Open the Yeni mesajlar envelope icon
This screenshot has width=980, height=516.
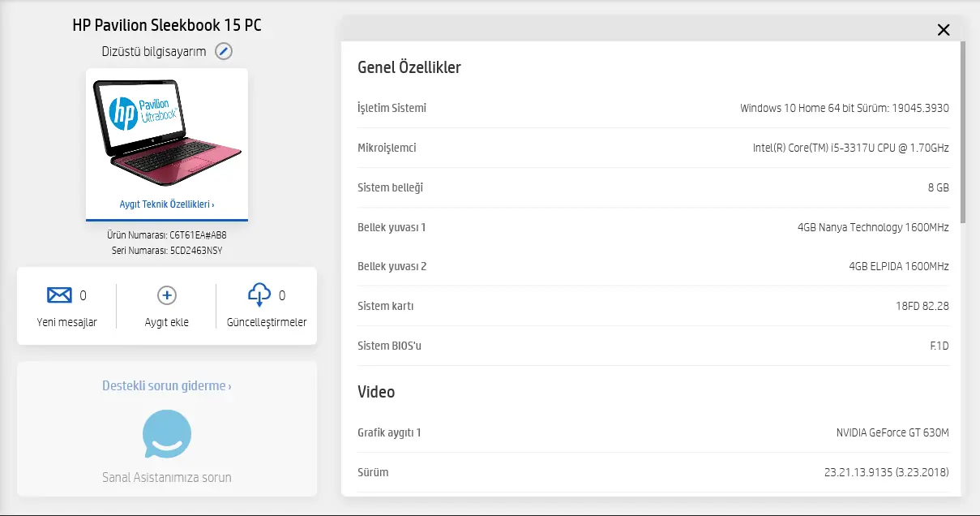59,295
